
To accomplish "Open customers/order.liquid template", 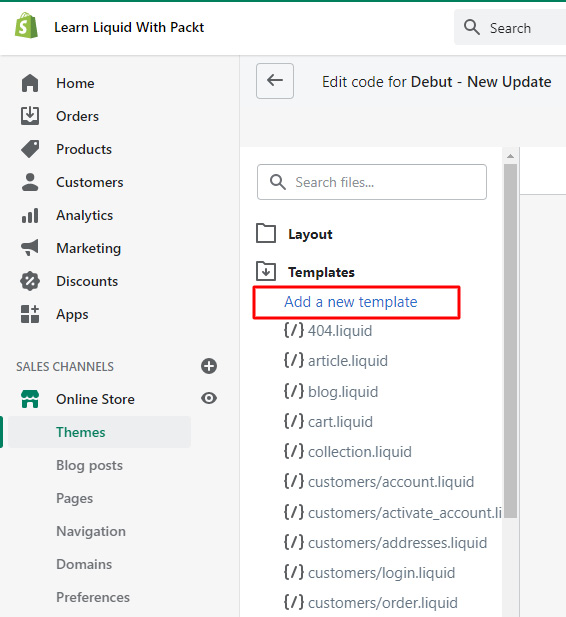I will [x=383, y=603].
